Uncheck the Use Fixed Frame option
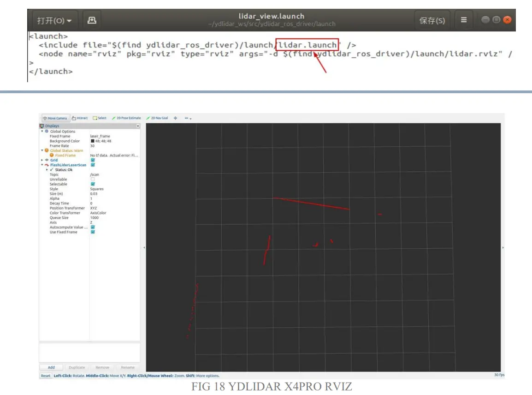Image resolution: width=532 pixels, height=395 pixels. click(93, 232)
